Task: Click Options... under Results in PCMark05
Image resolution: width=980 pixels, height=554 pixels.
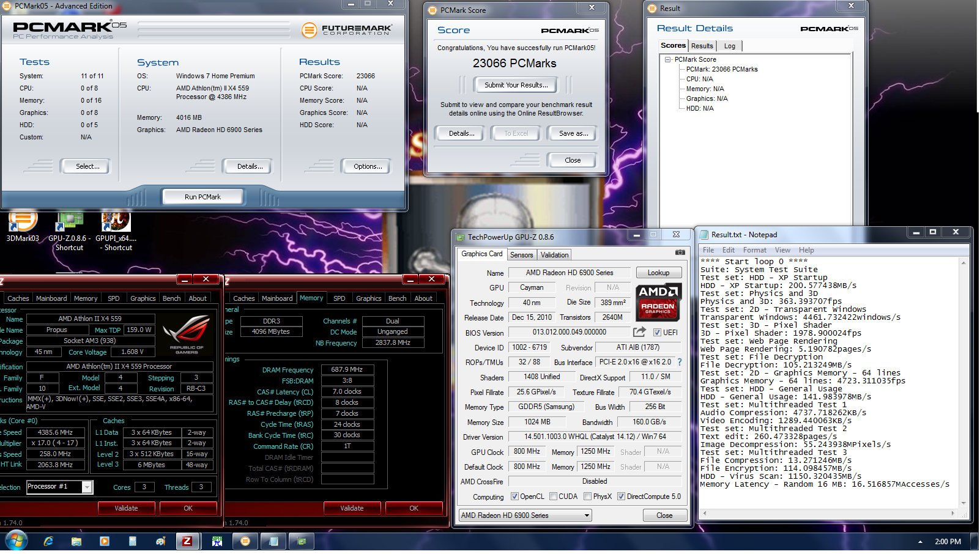Action: click(368, 166)
